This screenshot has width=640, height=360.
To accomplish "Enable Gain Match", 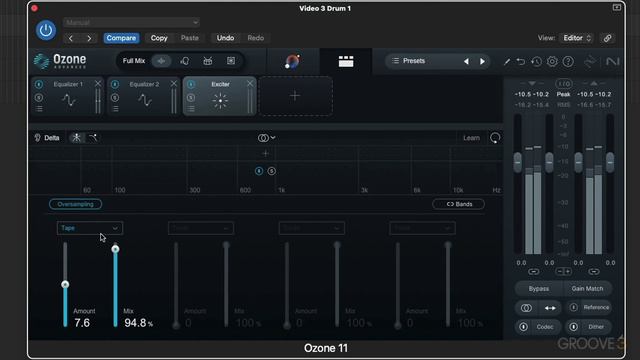I will tap(587, 289).
